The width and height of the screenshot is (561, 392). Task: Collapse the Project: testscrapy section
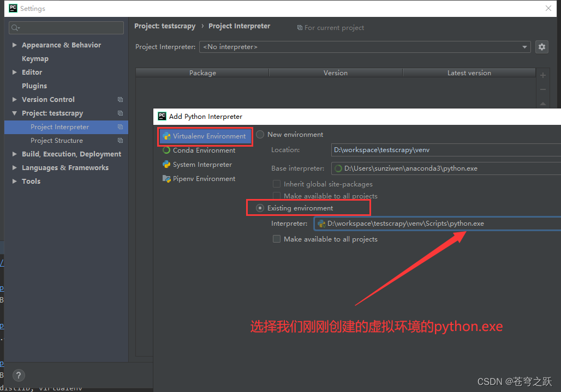[x=14, y=113]
